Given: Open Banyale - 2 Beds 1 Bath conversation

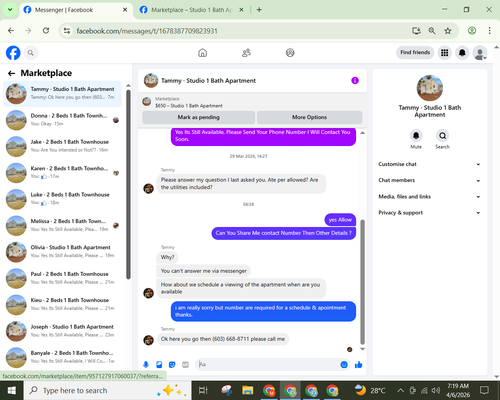Looking at the screenshot, I should pos(62,357).
